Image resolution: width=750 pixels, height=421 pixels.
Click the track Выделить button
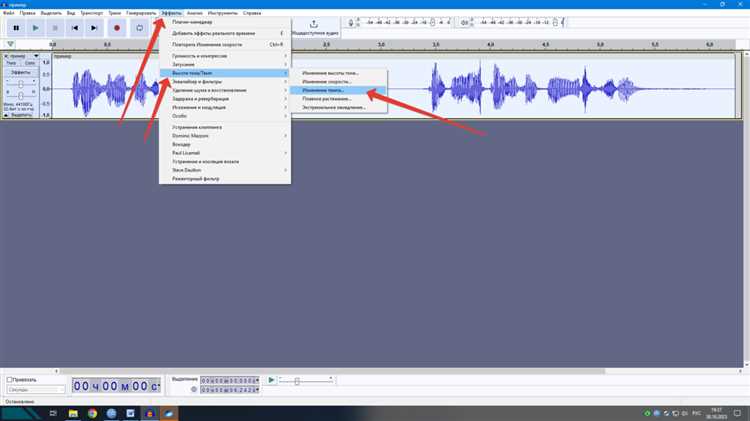pyautogui.click(x=21, y=115)
